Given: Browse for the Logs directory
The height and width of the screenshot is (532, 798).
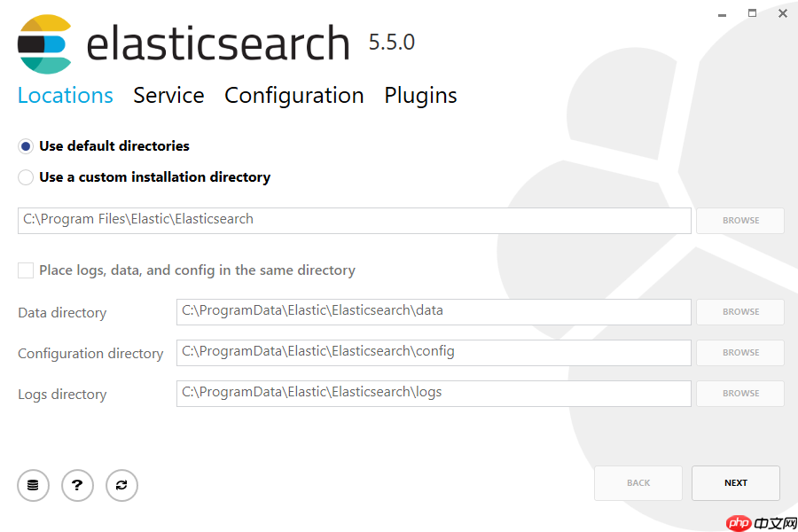Looking at the screenshot, I should click(740, 393).
